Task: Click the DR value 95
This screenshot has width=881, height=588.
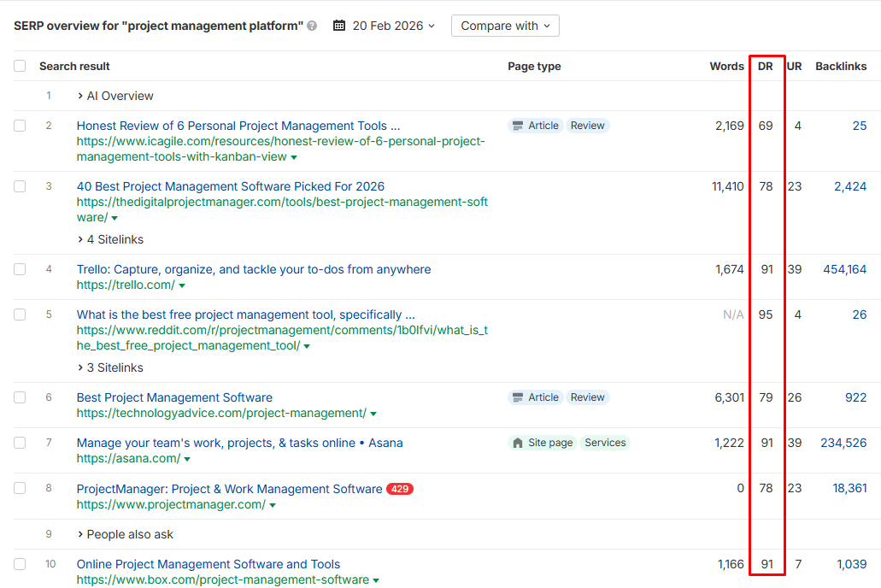Action: (x=766, y=315)
